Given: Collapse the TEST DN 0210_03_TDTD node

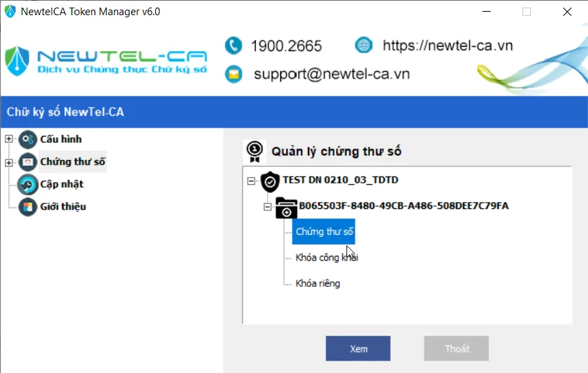Looking at the screenshot, I should point(251,181).
